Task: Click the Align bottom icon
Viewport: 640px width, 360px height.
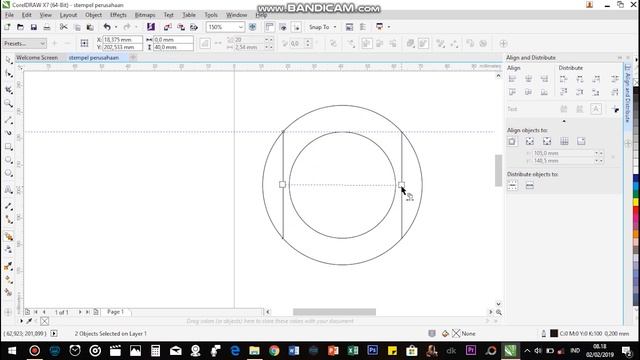Action: pyautogui.click(x=544, y=92)
